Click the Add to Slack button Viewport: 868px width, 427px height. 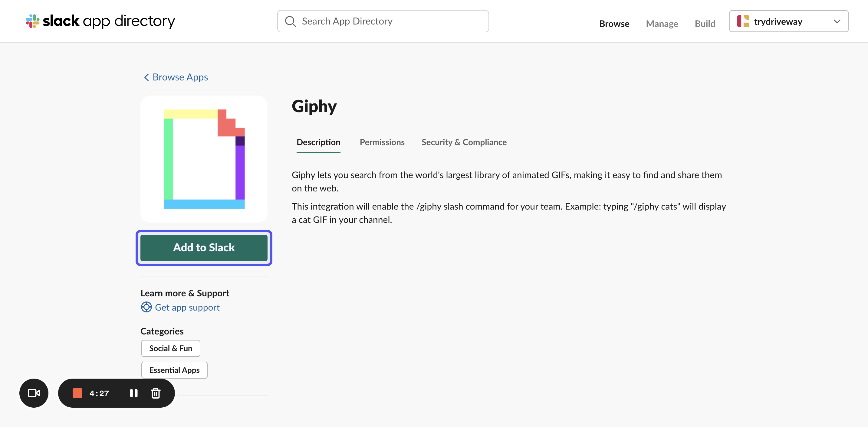click(204, 248)
